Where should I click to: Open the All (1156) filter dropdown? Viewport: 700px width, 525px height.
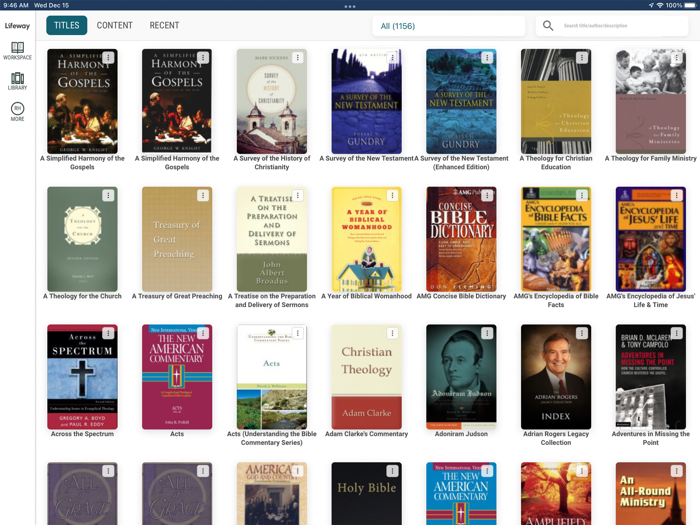pos(449,26)
